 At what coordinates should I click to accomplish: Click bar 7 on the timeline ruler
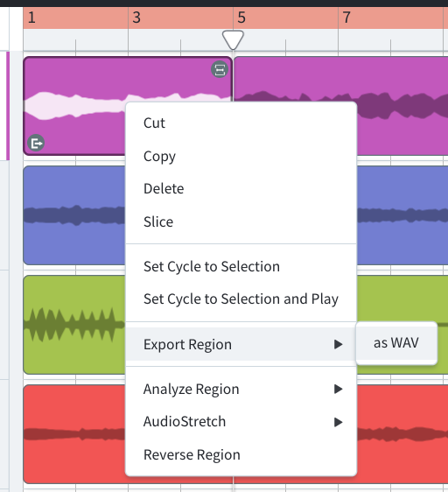[x=346, y=18]
